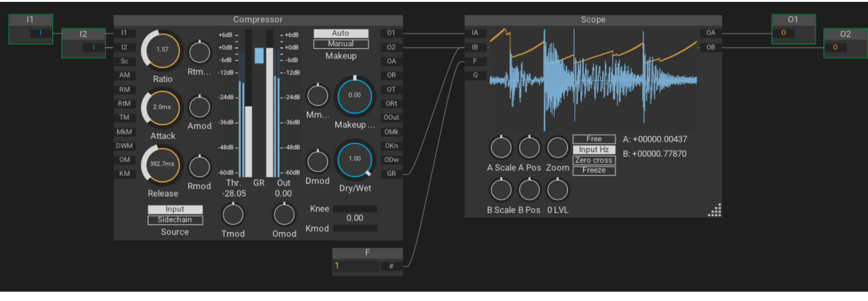Viewport: 868px width, 301px height.
Task: Click the RtM input port on Compressor
Action: pyautogui.click(x=124, y=104)
